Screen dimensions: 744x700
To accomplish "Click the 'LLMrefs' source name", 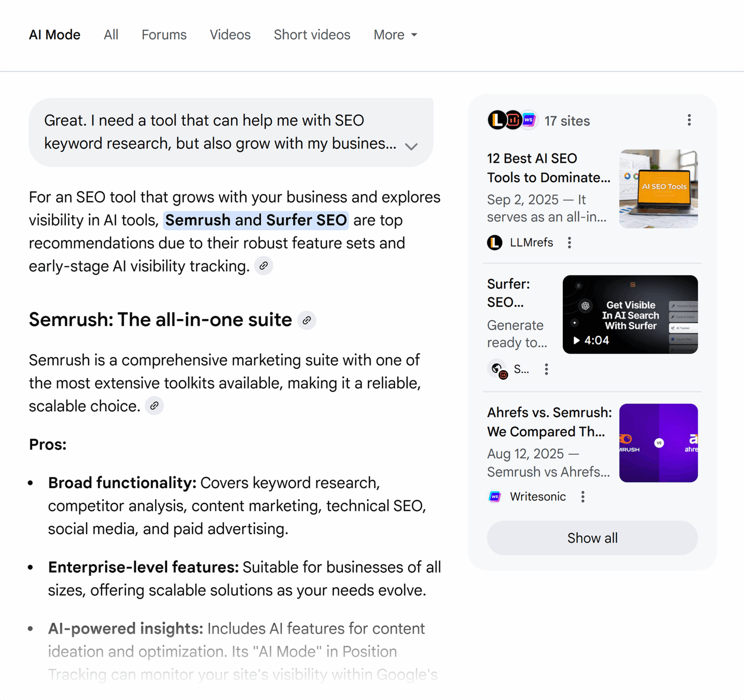I will point(531,243).
